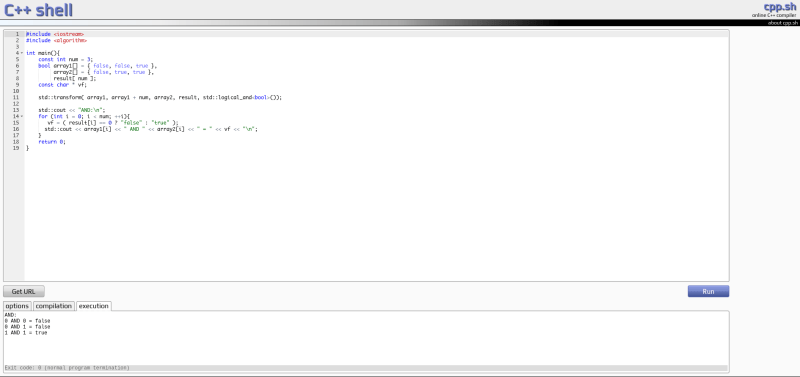Open the cpp.sh site link

[779, 7]
